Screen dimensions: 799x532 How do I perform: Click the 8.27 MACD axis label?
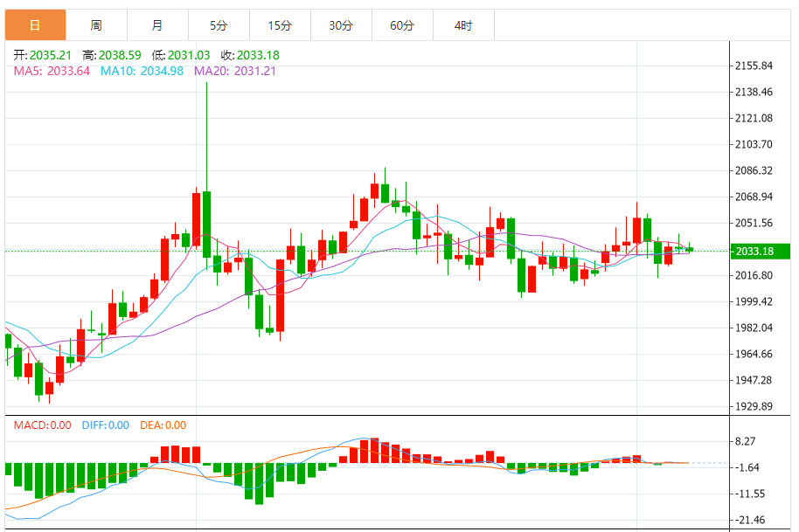point(745,441)
